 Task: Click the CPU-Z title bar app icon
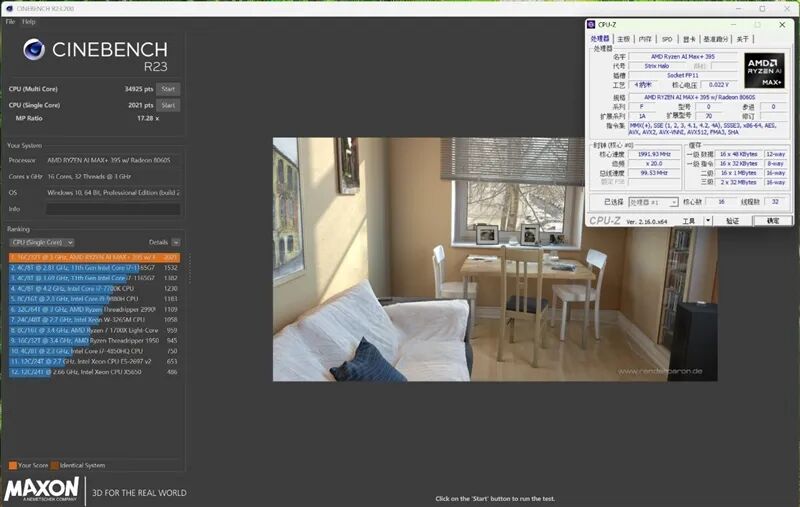591,24
